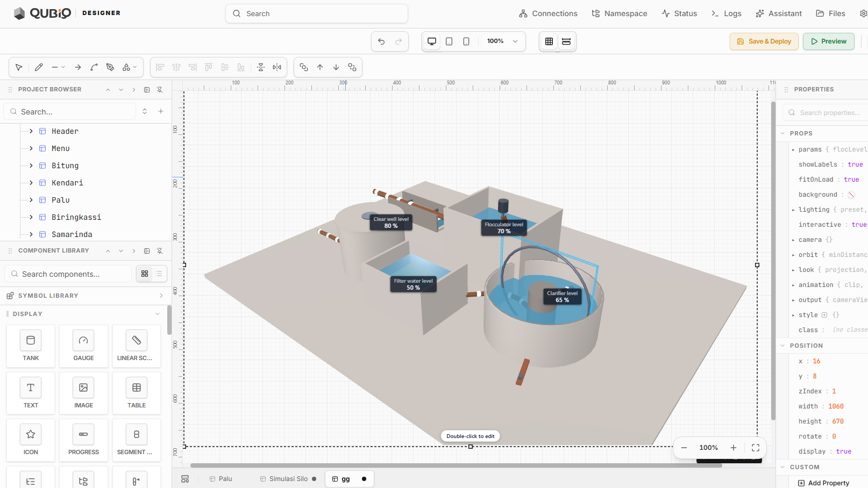The image size is (868, 488).
Task: Collapse the PROPS section
Action: click(x=783, y=133)
